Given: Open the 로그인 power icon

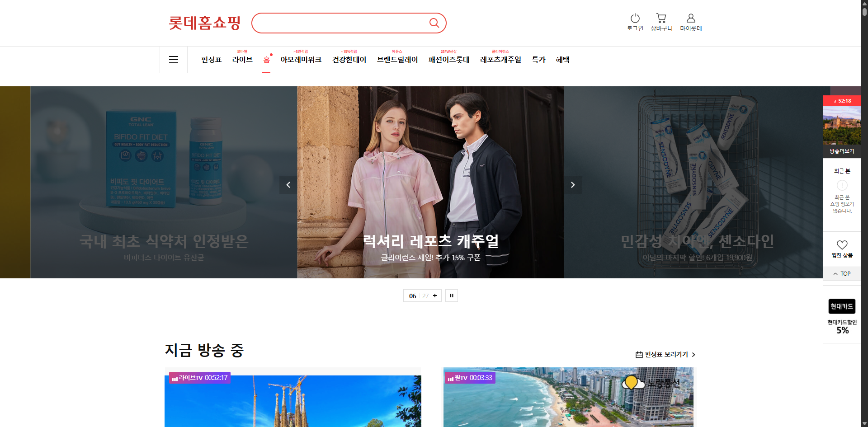Looking at the screenshot, I should (635, 19).
